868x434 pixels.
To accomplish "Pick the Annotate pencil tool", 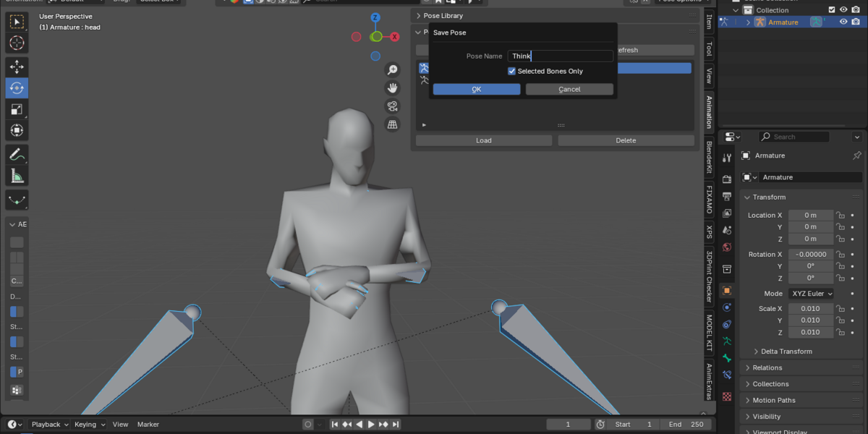I will pos(17,154).
